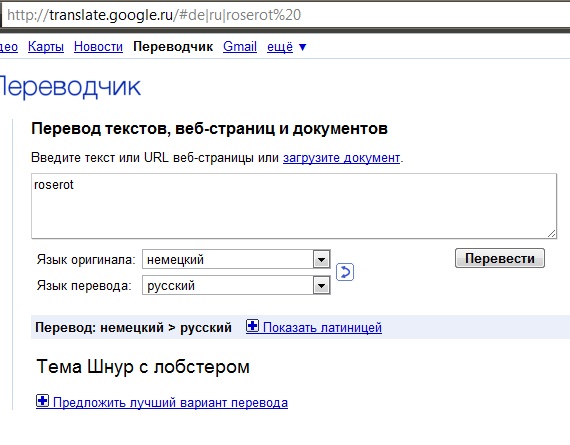Click the translated text Тема Шнур с лобстером

pos(143,366)
